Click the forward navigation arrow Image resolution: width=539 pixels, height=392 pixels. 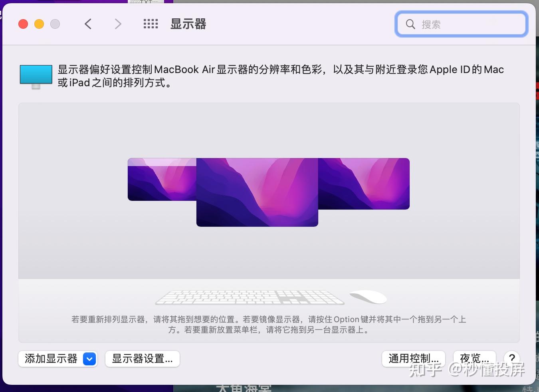tap(118, 24)
